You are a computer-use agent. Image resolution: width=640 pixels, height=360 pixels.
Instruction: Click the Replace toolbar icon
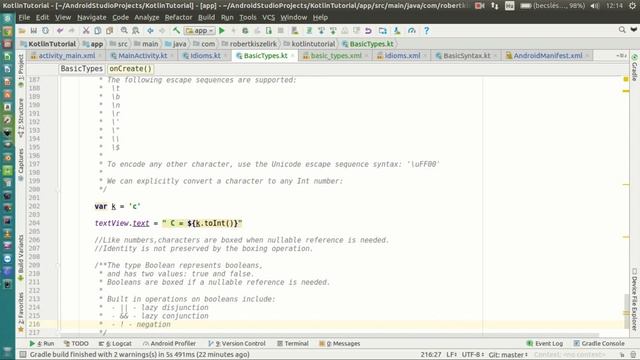click(x=136, y=31)
